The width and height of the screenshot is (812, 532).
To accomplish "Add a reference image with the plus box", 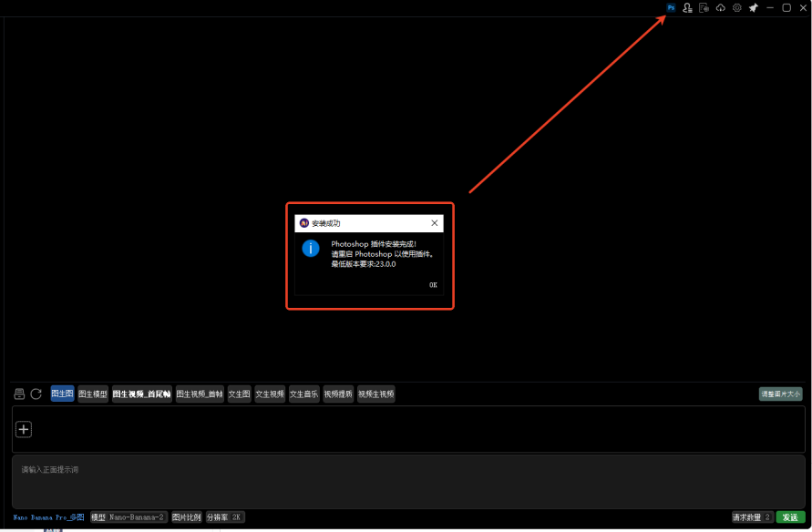I will click(24, 430).
